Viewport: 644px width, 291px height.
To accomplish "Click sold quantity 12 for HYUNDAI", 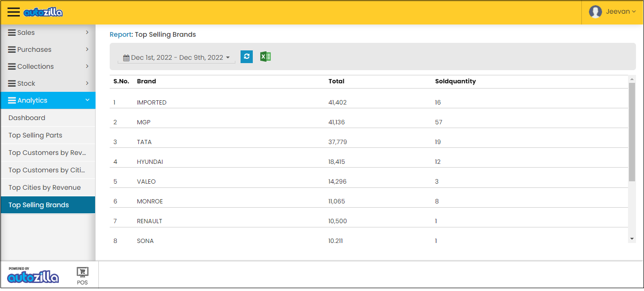I will 438,162.
